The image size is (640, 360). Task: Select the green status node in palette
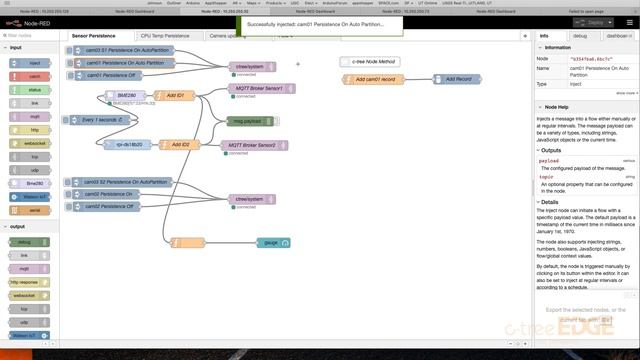30,90
